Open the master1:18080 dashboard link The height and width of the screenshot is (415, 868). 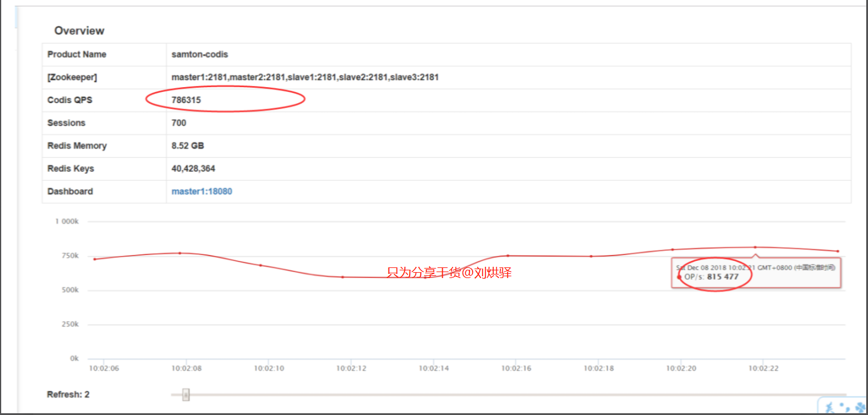(202, 191)
